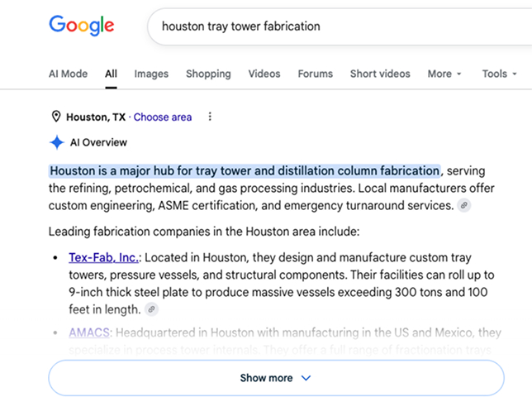Expand the More dropdown

point(444,74)
